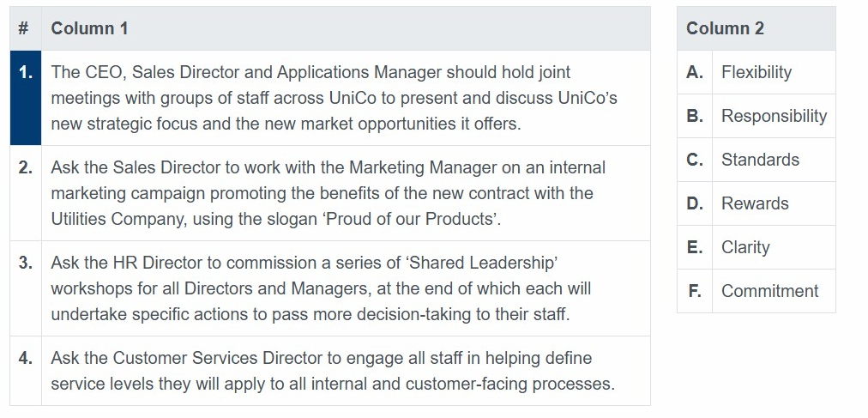The height and width of the screenshot is (418, 868).
Task: Choose option C Standards
Action: click(x=774, y=160)
